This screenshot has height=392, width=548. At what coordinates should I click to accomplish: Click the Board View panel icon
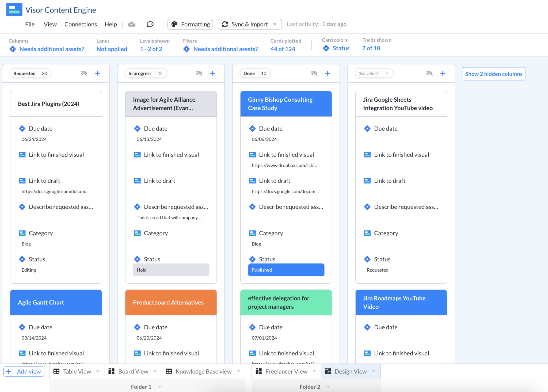112,371
